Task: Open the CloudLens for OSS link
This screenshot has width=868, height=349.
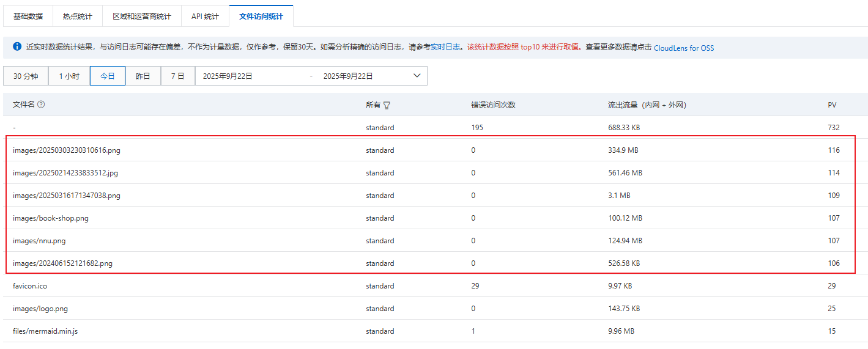Action: 683,48
